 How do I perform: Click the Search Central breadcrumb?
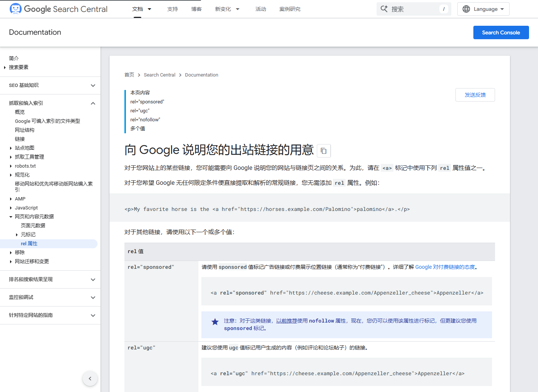pyautogui.click(x=160, y=75)
